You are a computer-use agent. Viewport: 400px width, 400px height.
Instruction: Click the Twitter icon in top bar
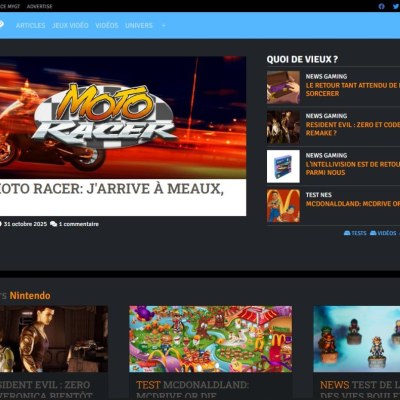[396, 6]
